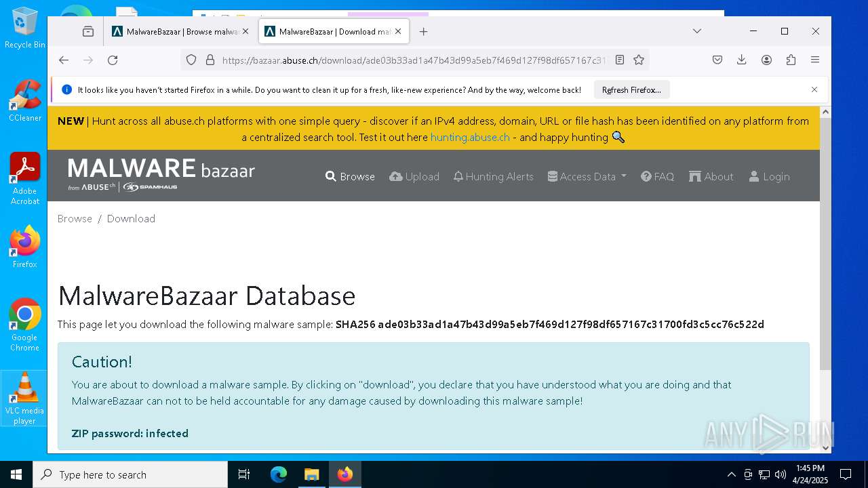Bookmark this page with the star icon
The width and height of the screenshot is (868, 488).
click(x=639, y=60)
